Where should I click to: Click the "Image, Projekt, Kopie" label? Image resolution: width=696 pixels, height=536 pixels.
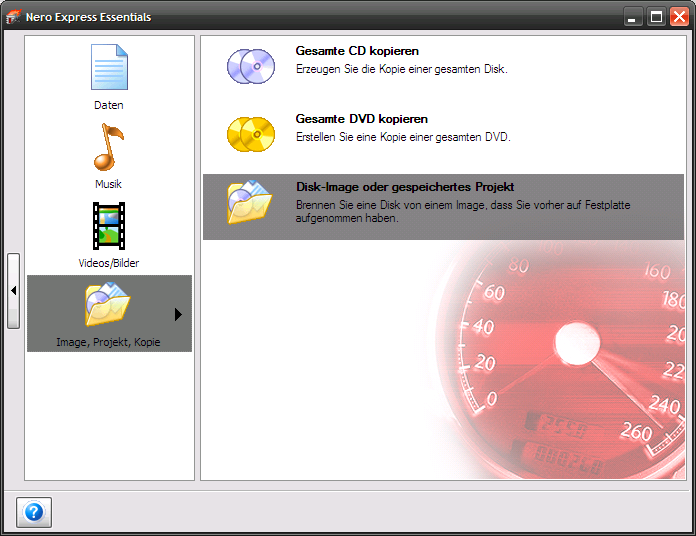tap(108, 342)
